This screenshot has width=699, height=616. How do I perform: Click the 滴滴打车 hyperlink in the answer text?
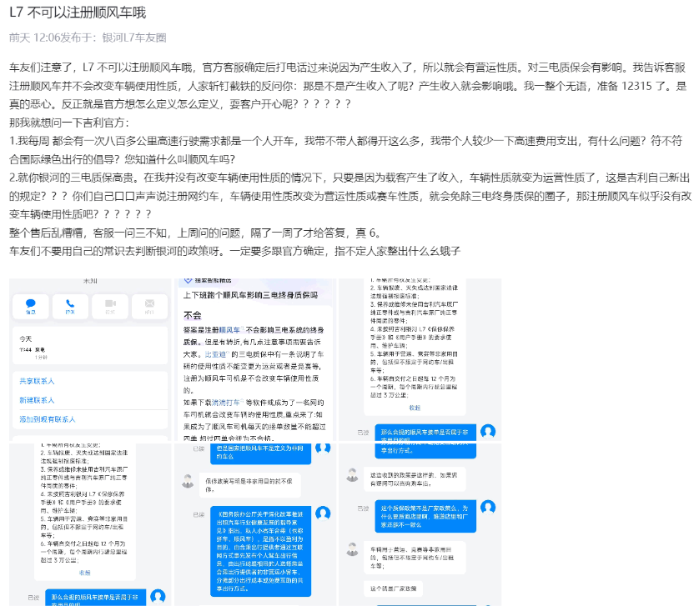(x=225, y=403)
